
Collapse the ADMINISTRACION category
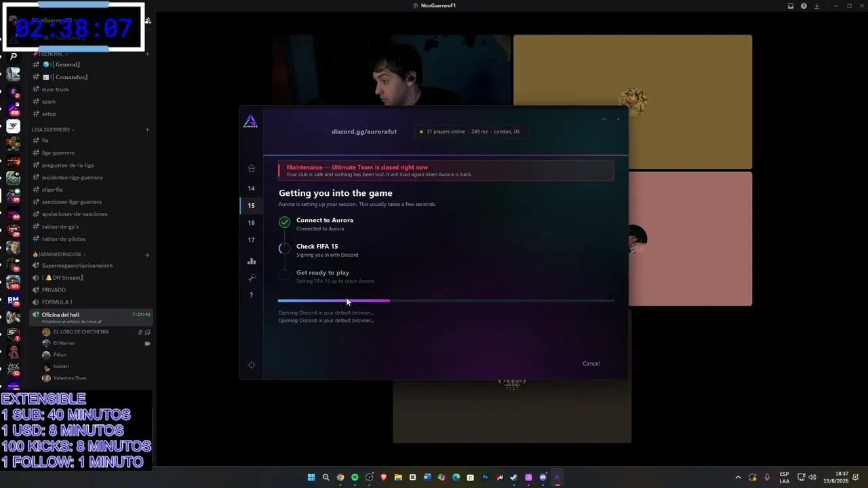[x=59, y=254]
